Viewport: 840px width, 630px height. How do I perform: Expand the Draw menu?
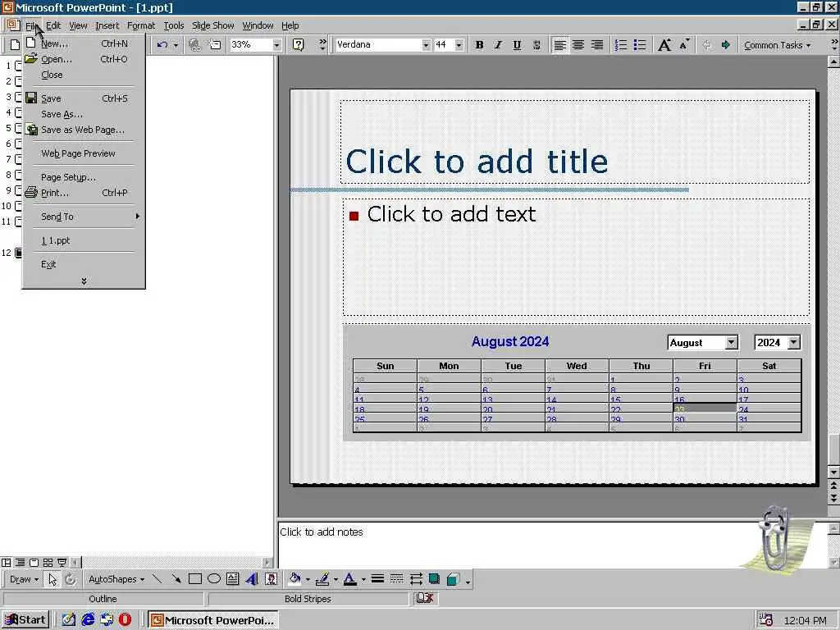(x=24, y=579)
